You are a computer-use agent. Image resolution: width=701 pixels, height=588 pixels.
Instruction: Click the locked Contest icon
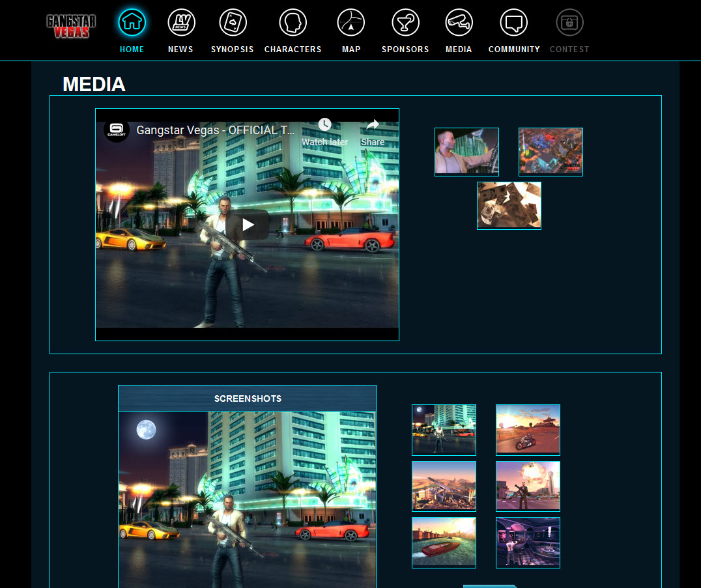coord(569,23)
